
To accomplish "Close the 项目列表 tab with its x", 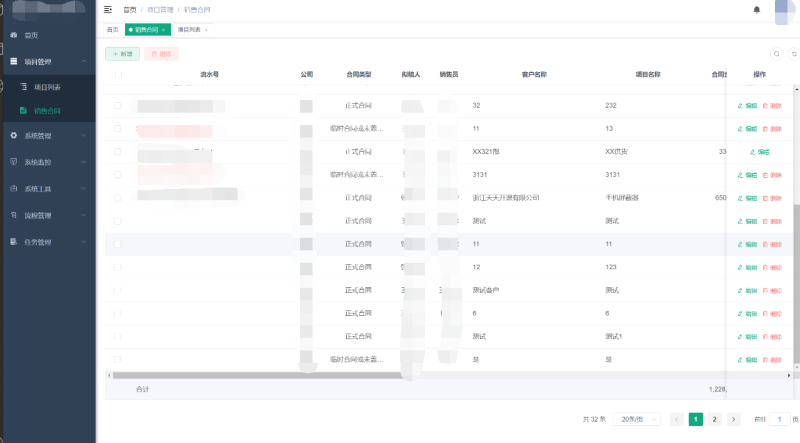I will click(206, 30).
